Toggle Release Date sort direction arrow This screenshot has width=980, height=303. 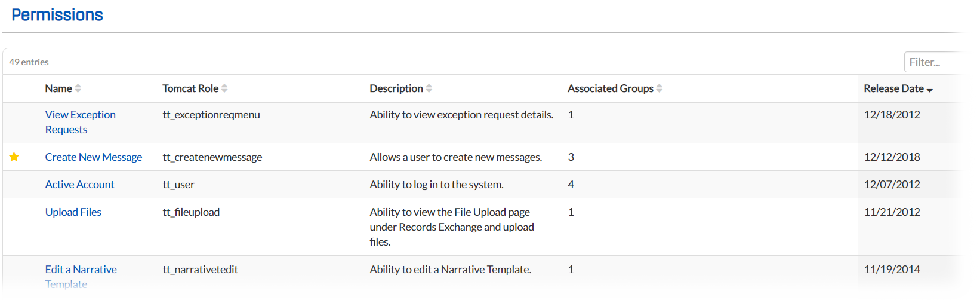930,90
